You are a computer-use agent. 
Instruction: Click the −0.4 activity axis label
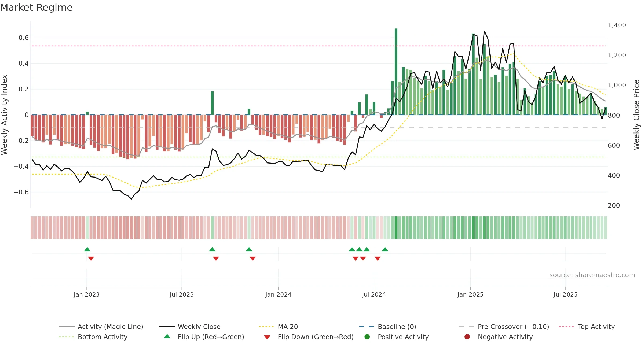tap(21, 167)
